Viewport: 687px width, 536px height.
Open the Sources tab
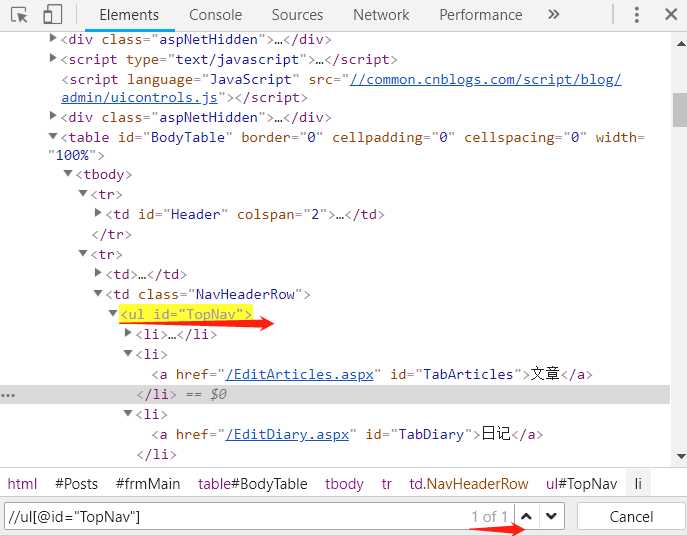click(297, 15)
